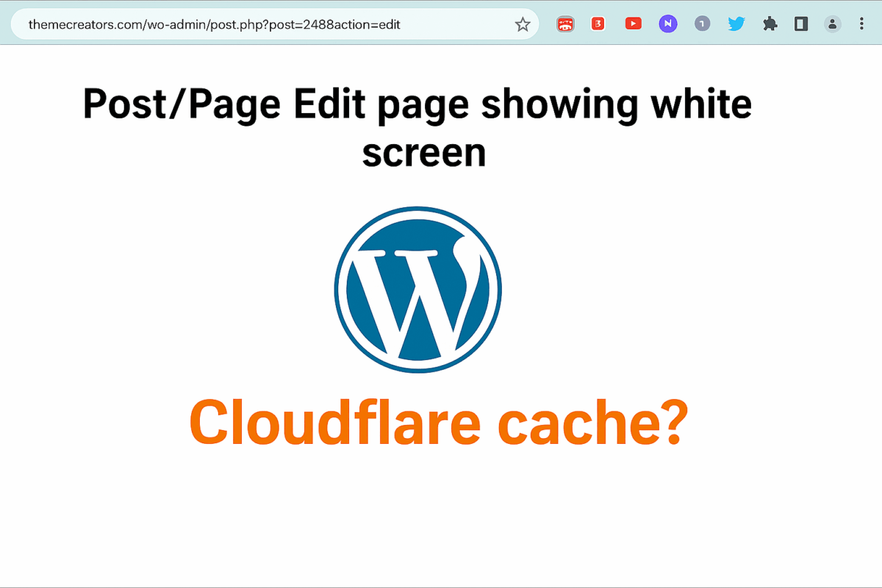This screenshot has width=882, height=588.
Task: Open the Chrome extensions puzzle icon
Action: pyautogui.click(x=770, y=24)
